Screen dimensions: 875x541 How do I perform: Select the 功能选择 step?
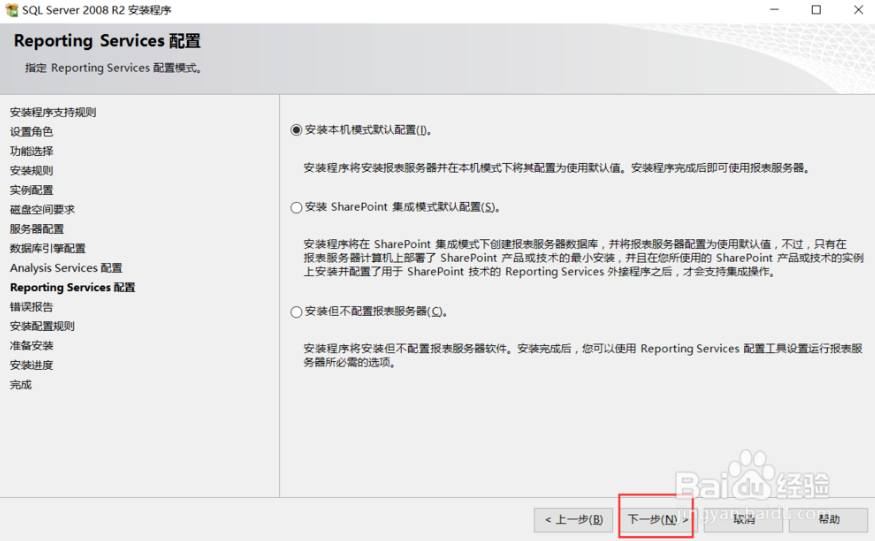pos(31,151)
